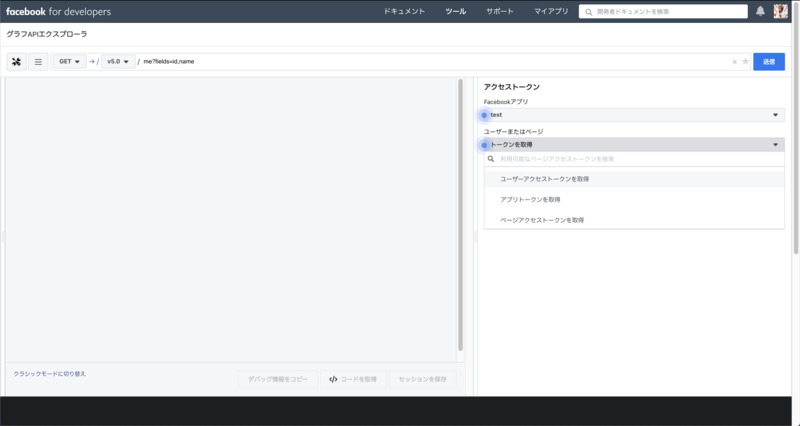This screenshot has width=800, height=426.
Task: Expand the Facebookアプリ test dropdown
Action: [x=634, y=115]
